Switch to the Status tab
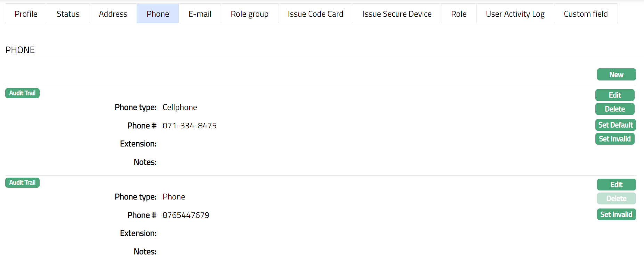The height and width of the screenshot is (264, 644). click(x=68, y=14)
